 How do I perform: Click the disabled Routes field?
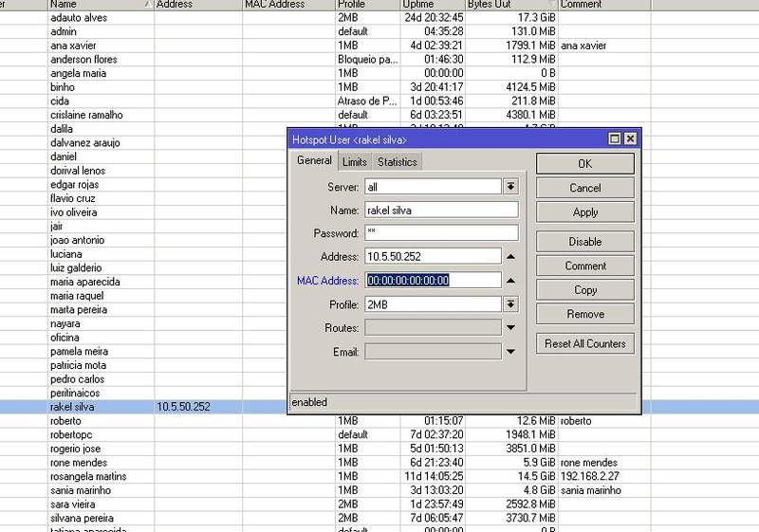tap(433, 327)
